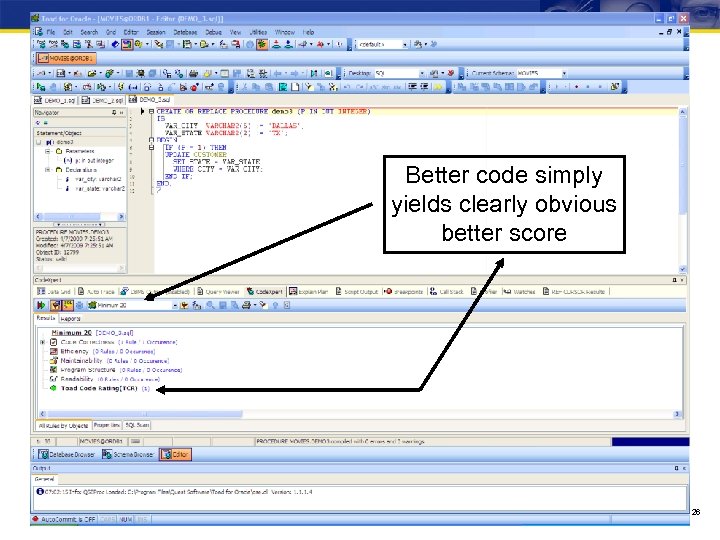
Task: Open the Utilities menu
Action: (258, 32)
